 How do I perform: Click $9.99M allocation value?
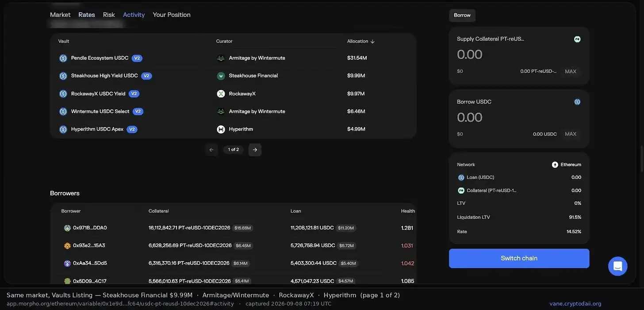(x=356, y=76)
